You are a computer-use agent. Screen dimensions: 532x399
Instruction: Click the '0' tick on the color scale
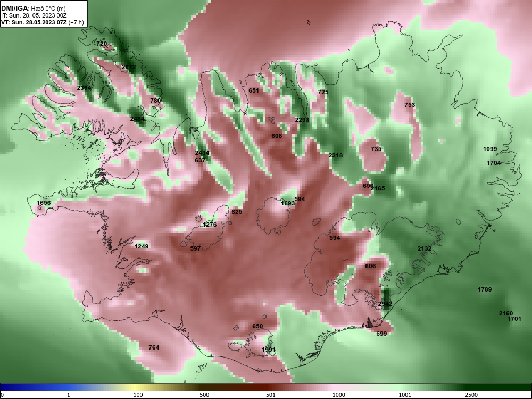tap(2, 395)
